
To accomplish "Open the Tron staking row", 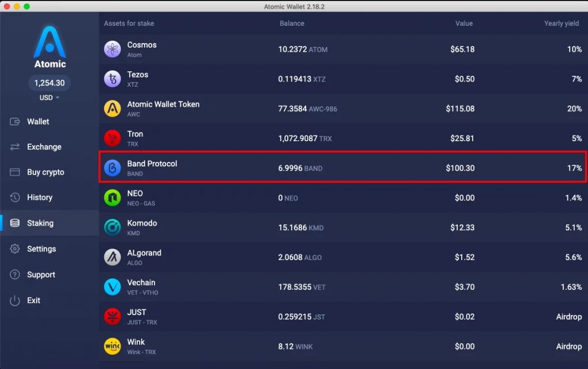I will coord(343,138).
